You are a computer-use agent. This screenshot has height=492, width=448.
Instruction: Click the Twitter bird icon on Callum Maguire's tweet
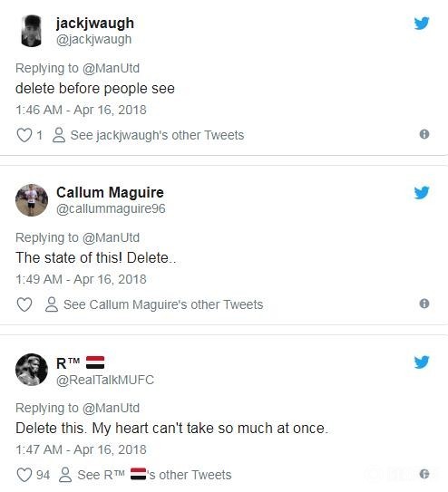pyautogui.click(x=422, y=193)
